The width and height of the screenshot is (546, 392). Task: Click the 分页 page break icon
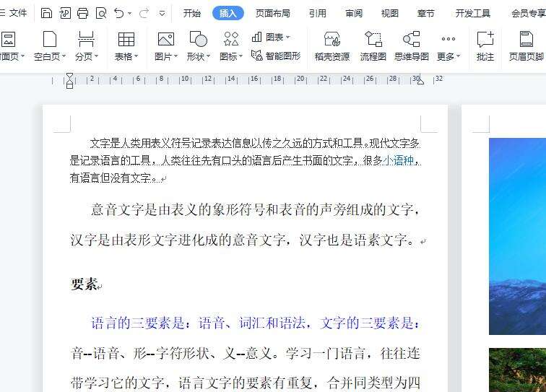click(86, 39)
